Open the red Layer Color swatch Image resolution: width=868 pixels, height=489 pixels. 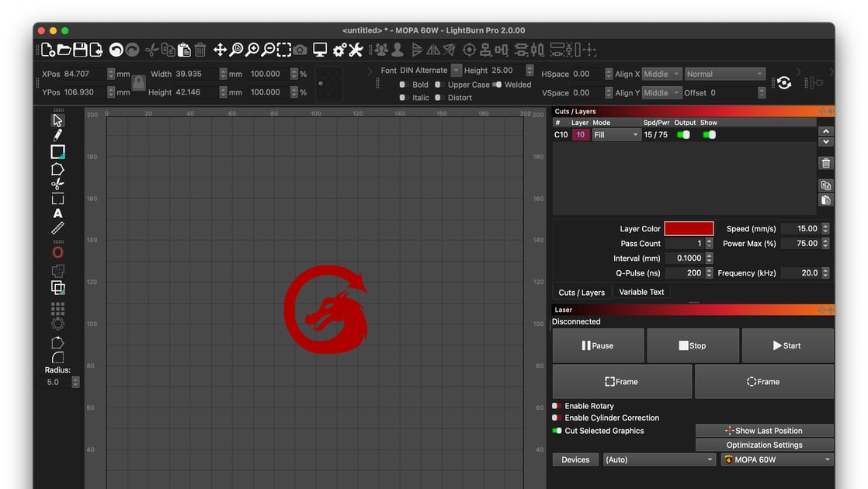coord(688,228)
